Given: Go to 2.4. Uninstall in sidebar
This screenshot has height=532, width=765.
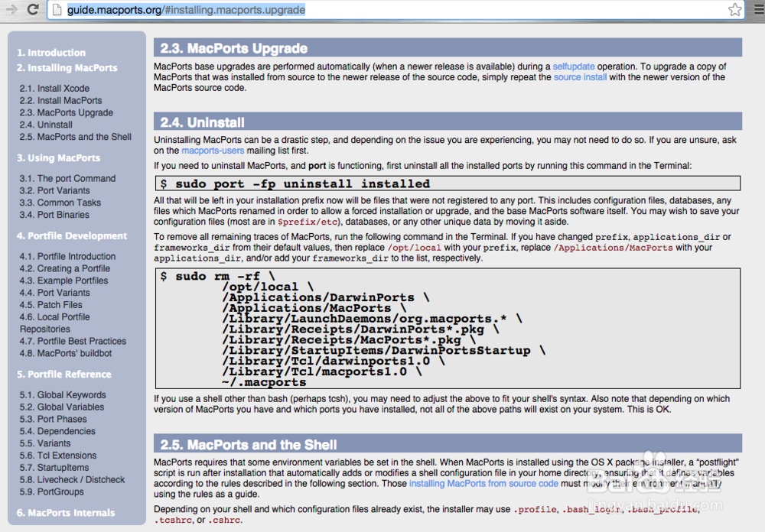Looking at the screenshot, I should pos(46,125).
